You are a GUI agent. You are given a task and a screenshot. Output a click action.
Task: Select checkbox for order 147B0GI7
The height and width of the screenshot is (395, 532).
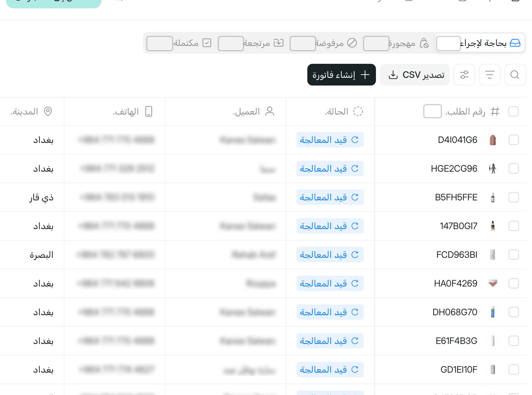coord(513,226)
